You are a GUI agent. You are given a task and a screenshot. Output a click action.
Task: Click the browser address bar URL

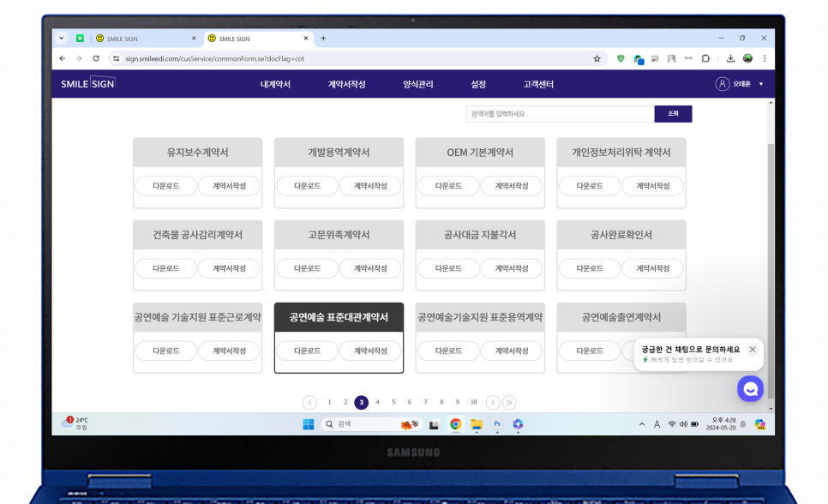[215, 58]
